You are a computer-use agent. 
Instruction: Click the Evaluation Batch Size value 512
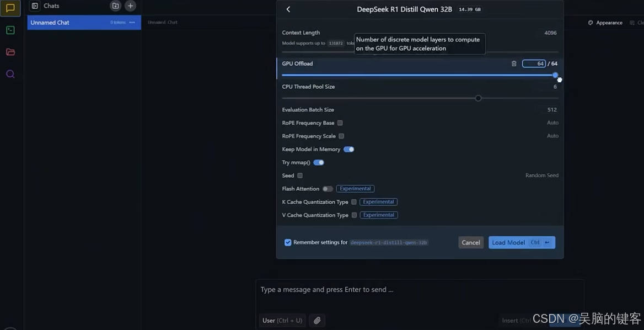click(552, 110)
